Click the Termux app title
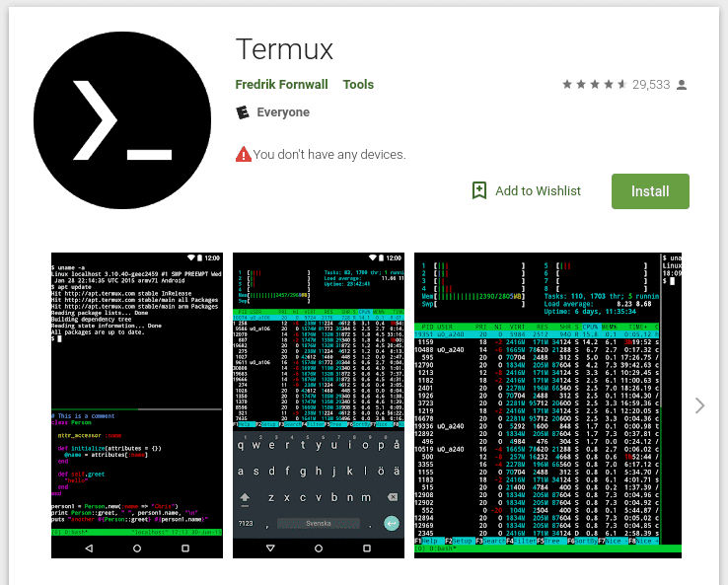This screenshot has width=728, height=585. [284, 49]
